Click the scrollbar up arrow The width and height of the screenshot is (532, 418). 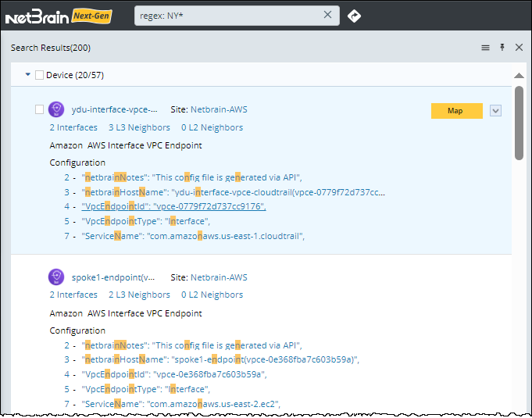[x=519, y=76]
